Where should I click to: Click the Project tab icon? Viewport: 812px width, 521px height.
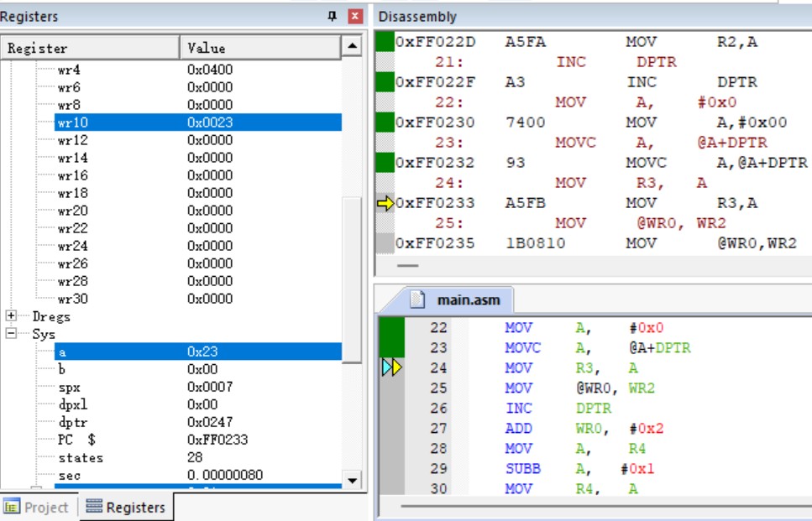coord(12,507)
